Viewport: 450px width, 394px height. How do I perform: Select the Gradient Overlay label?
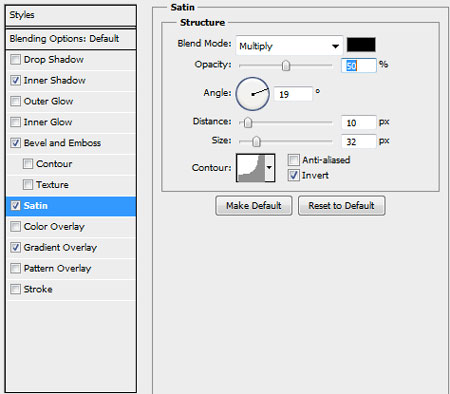coord(60,248)
